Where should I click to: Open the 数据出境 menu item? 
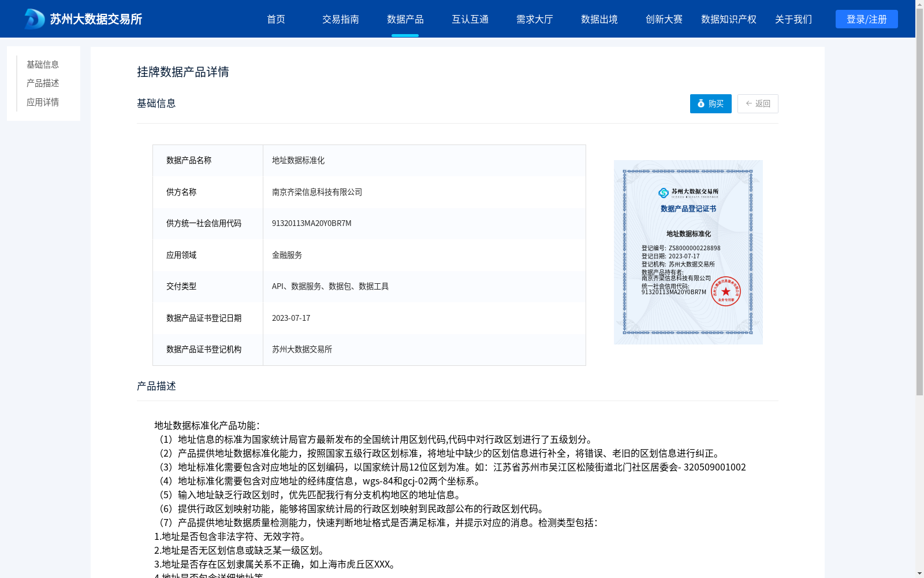click(599, 19)
